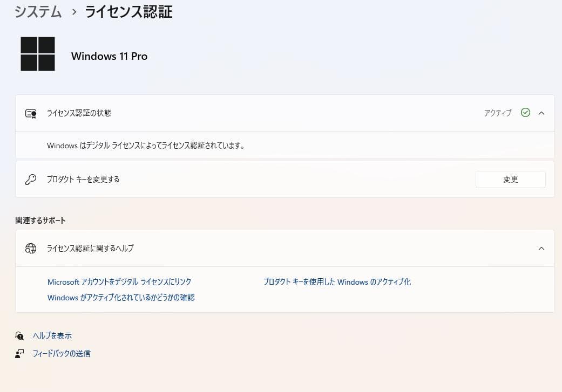Go back to システム breadcrumb
The height and width of the screenshot is (392, 562).
coord(38,12)
